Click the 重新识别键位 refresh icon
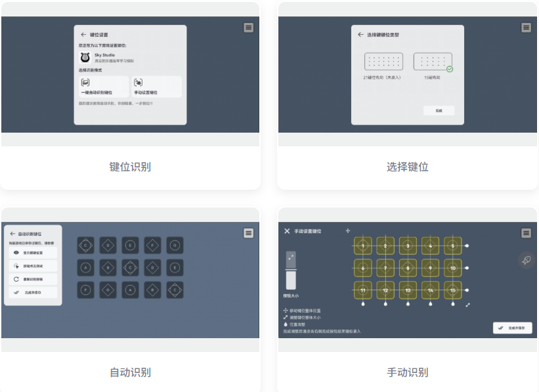The width and height of the screenshot is (539, 392). pos(16,278)
